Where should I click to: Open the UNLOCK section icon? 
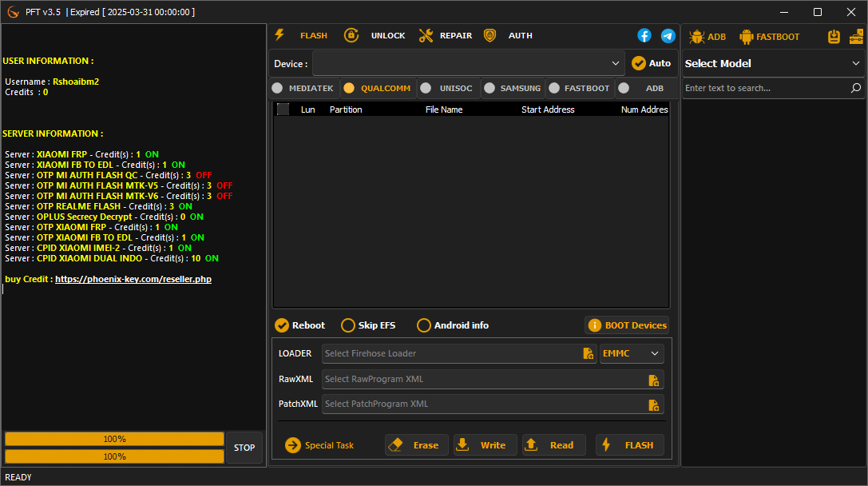351,35
